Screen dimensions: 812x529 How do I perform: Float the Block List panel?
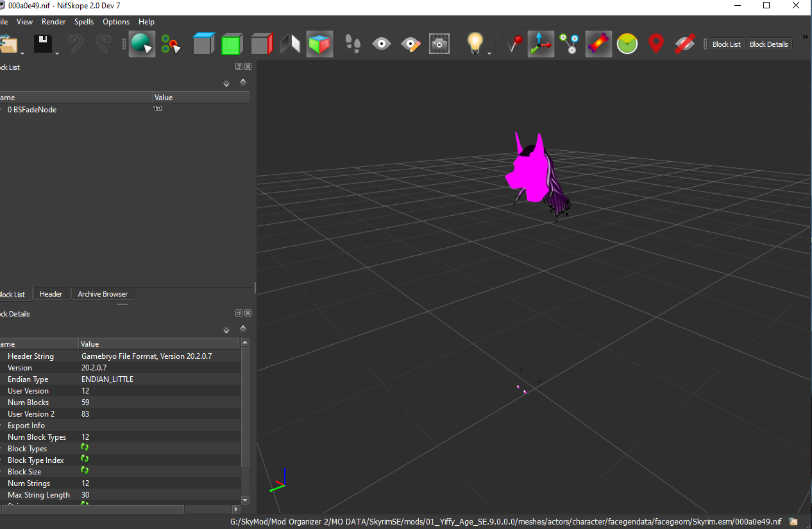click(239, 67)
